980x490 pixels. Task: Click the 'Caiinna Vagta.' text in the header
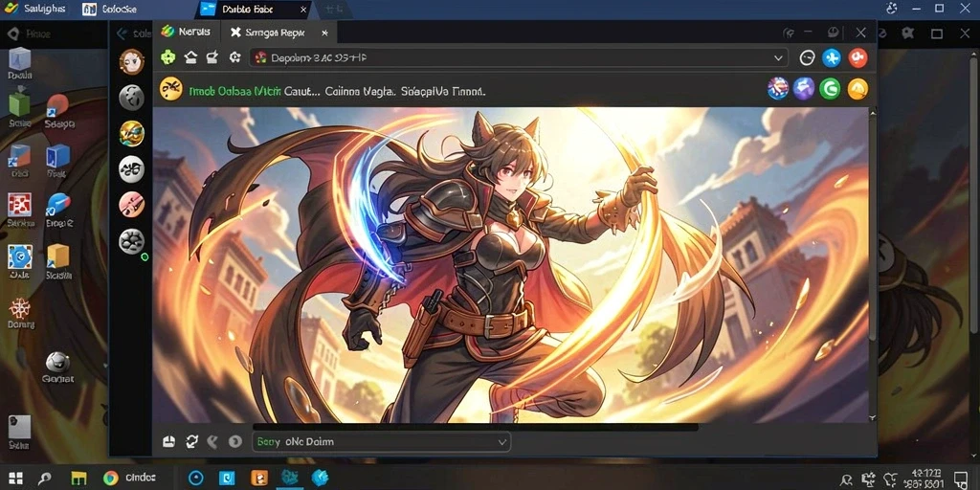362,91
